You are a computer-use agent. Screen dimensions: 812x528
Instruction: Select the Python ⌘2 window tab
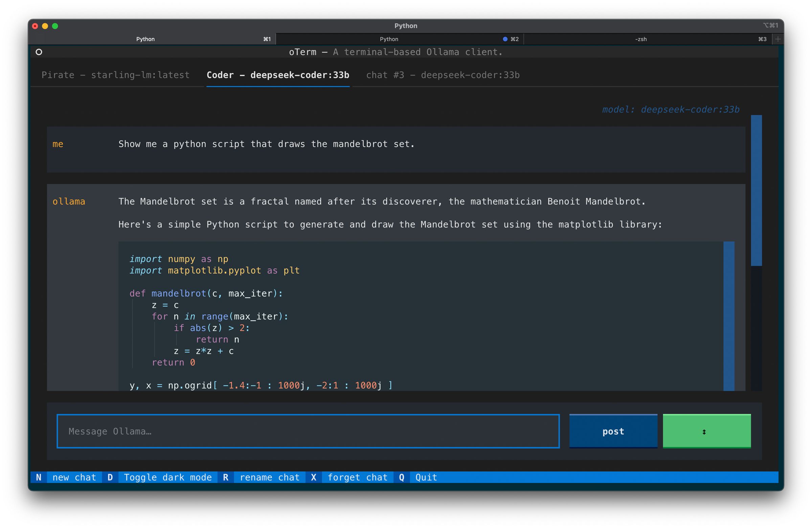[389, 39]
